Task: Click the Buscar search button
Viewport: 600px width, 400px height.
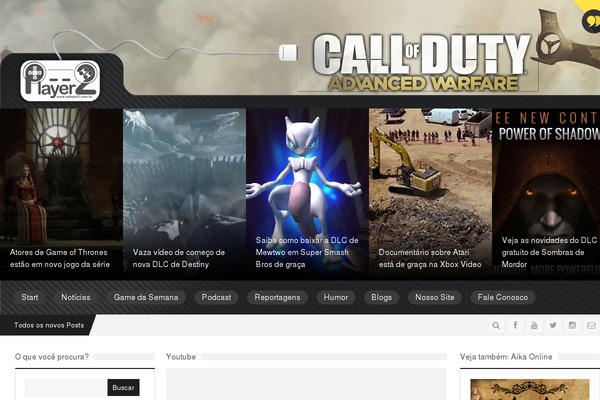Action: pos(123,388)
